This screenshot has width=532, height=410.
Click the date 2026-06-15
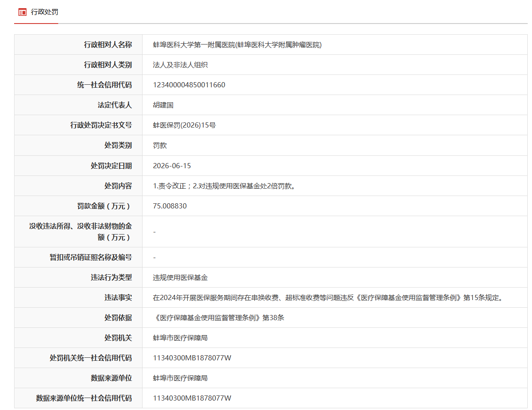pyautogui.click(x=172, y=166)
